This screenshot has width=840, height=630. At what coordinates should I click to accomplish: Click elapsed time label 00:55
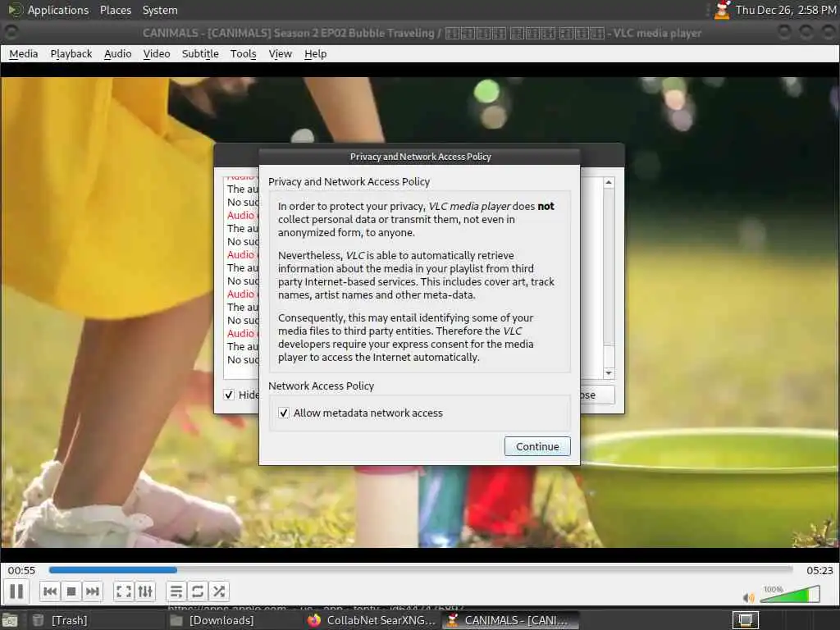click(21, 571)
